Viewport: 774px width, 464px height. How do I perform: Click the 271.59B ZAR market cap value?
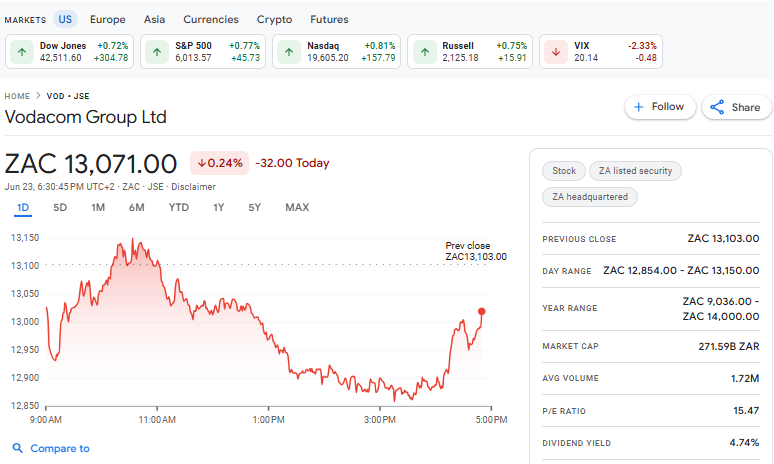pyautogui.click(x=729, y=346)
